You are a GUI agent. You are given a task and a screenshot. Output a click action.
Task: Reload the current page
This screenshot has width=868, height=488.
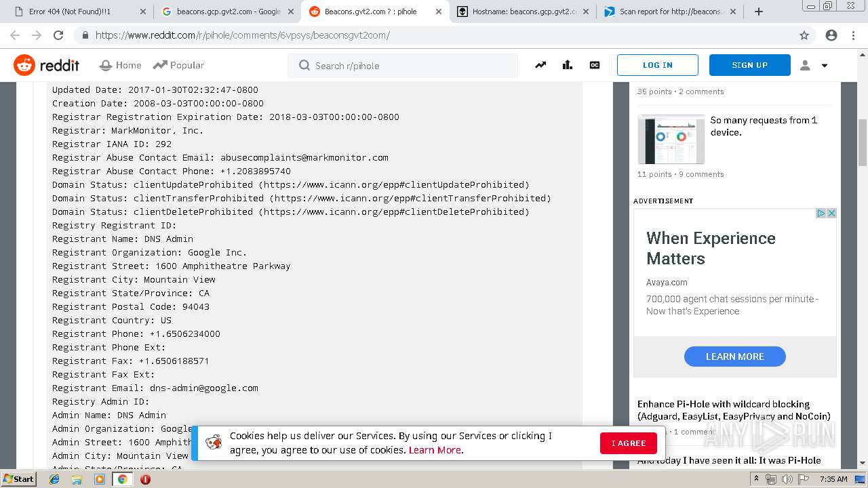(58, 35)
